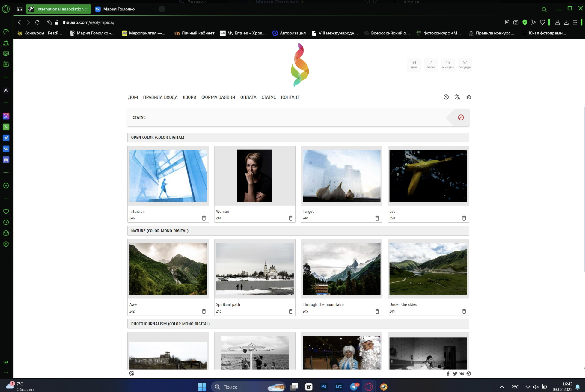The width and height of the screenshot is (585, 392).
Task: Click the Spiritual path thumbnail
Action: click(255, 269)
